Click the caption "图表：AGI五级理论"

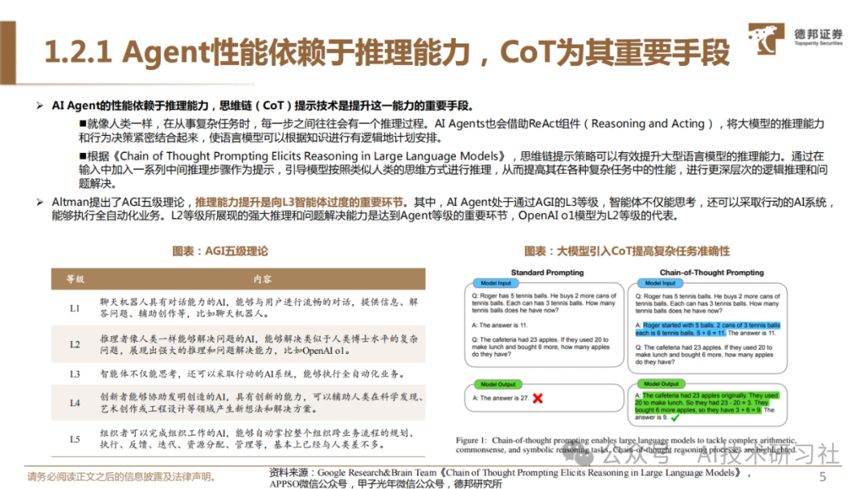[219, 252]
